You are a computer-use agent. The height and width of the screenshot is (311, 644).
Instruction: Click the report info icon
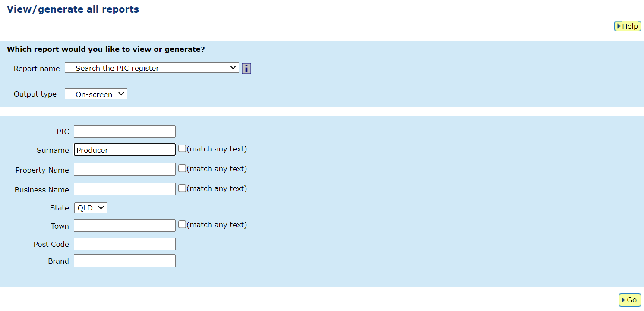click(x=246, y=69)
